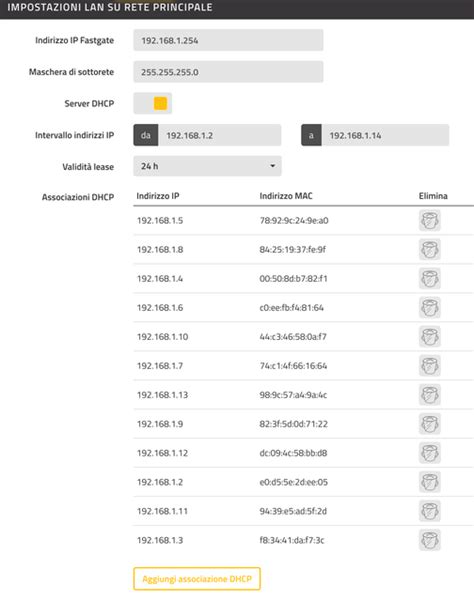Click IP address 192.168.1.13 in table
474x601 pixels.
162,395
